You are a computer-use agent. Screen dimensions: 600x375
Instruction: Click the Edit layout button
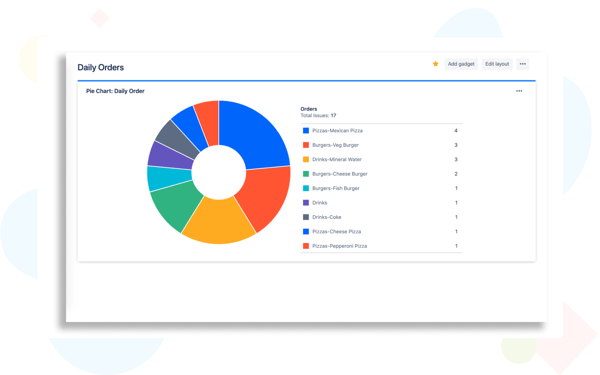pos(497,64)
